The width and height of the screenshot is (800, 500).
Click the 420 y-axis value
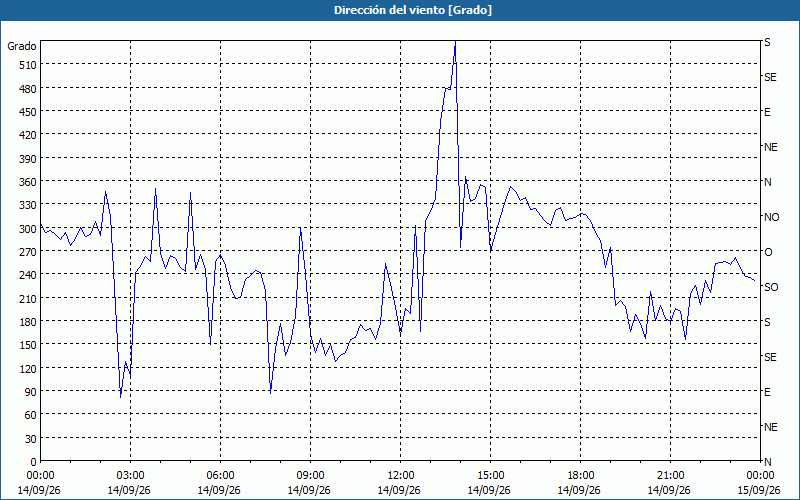click(28, 136)
